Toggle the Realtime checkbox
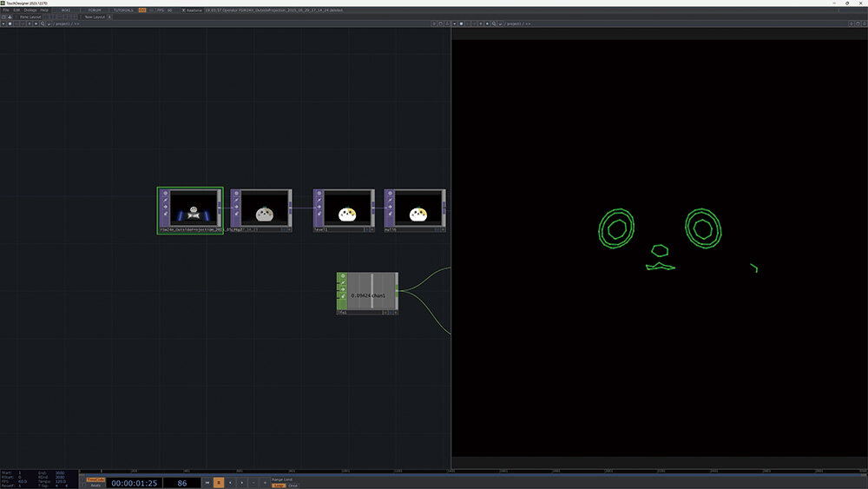This screenshot has width=868, height=489. click(186, 10)
